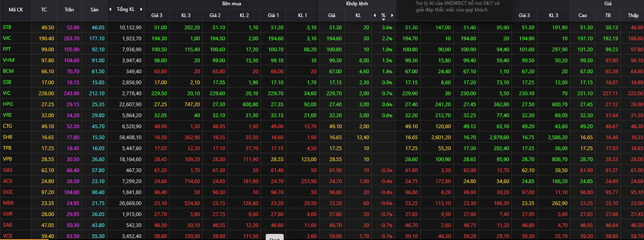
Task: Click STB matched price 51.30 in Khớp lệnh
Action: 332,28
